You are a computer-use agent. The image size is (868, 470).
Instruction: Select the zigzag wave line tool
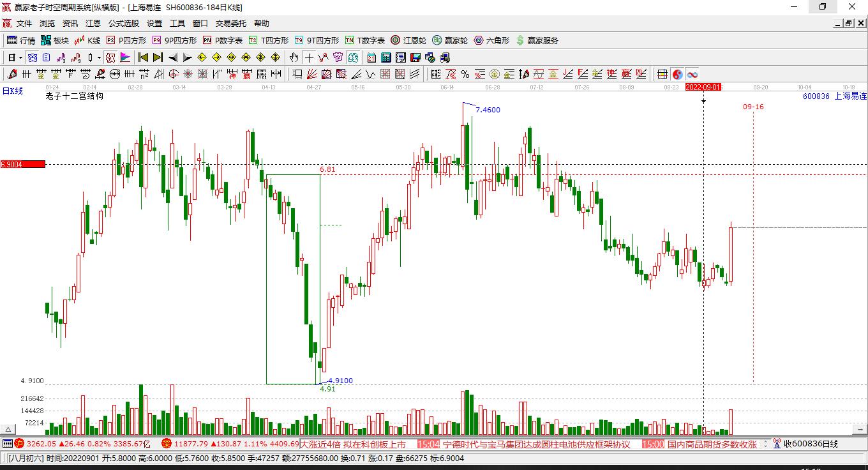[x=371, y=74]
